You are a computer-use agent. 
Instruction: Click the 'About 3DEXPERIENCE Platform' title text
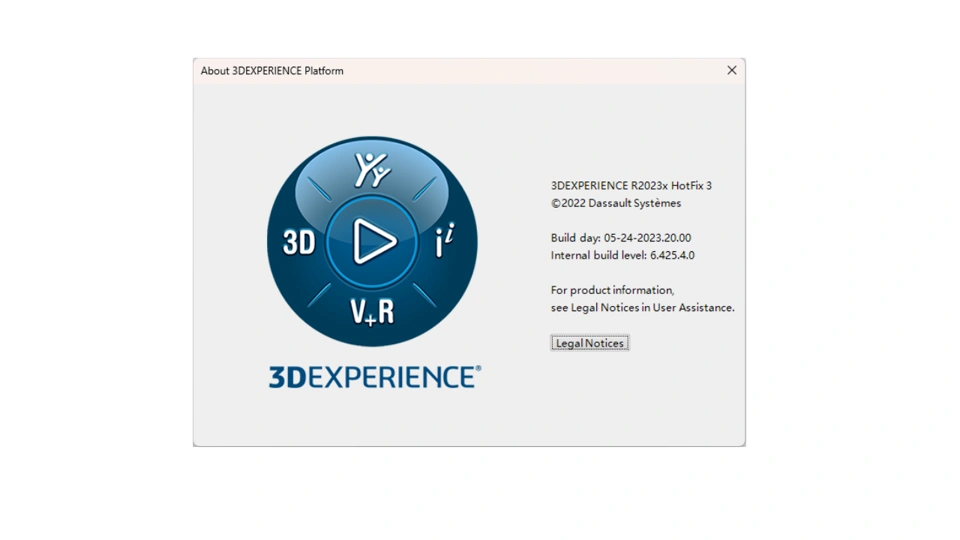tap(272, 71)
